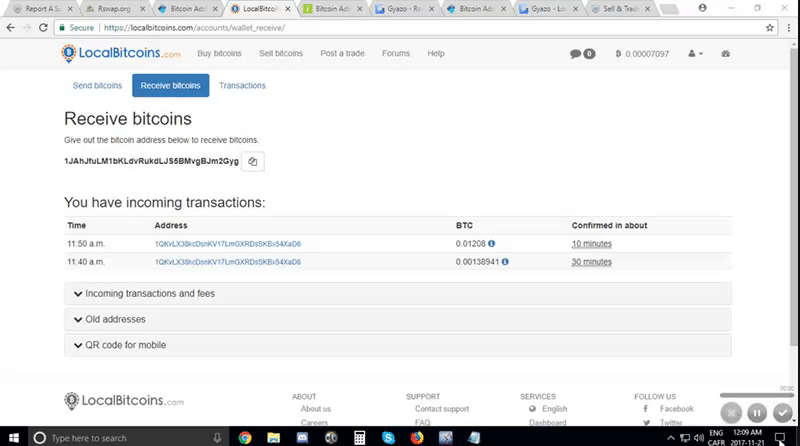Open Windows action center notifications
The height and width of the screenshot is (446, 800).
pyautogui.click(x=780, y=438)
